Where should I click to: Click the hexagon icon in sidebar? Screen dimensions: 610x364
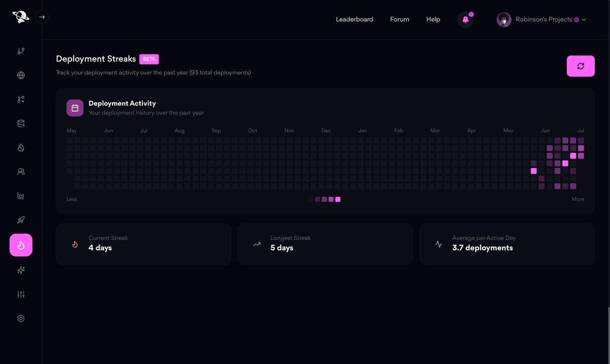21,319
